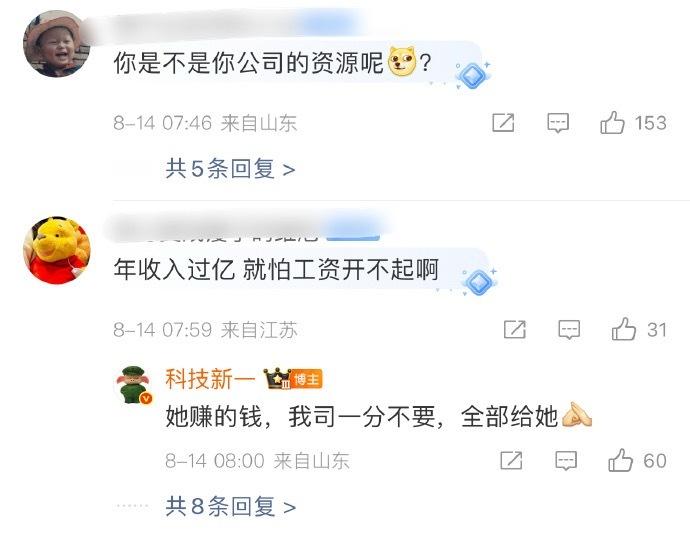690x537 pixels.
Task: Share 科技新一's 08:00 reply
Action: coord(511,460)
